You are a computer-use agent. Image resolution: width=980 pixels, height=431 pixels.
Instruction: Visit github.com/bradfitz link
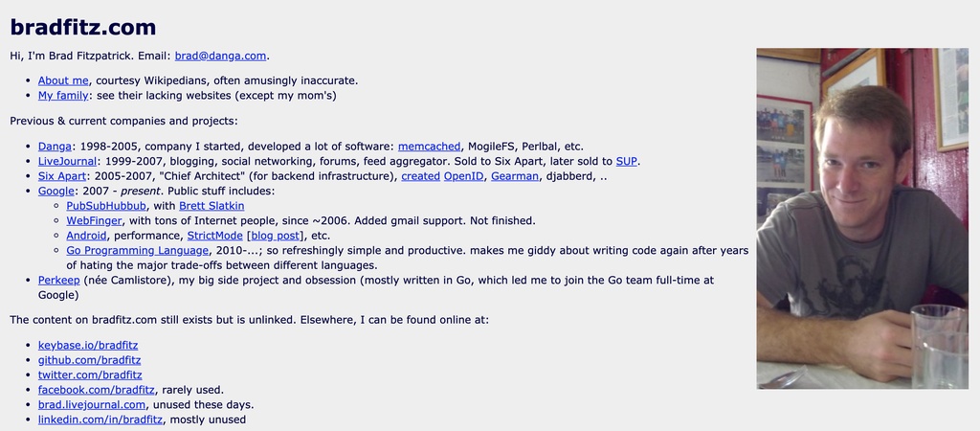[x=89, y=360]
